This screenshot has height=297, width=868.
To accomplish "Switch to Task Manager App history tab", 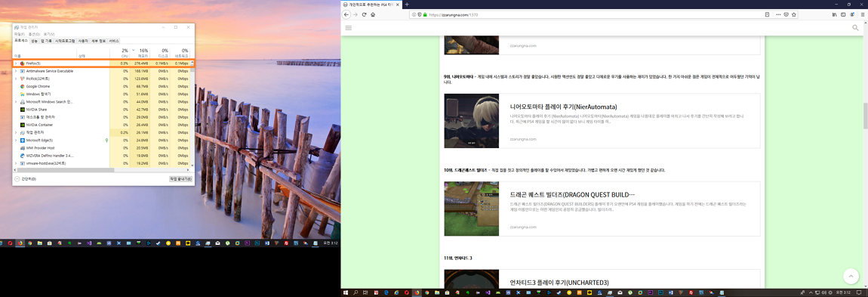I will pos(47,41).
